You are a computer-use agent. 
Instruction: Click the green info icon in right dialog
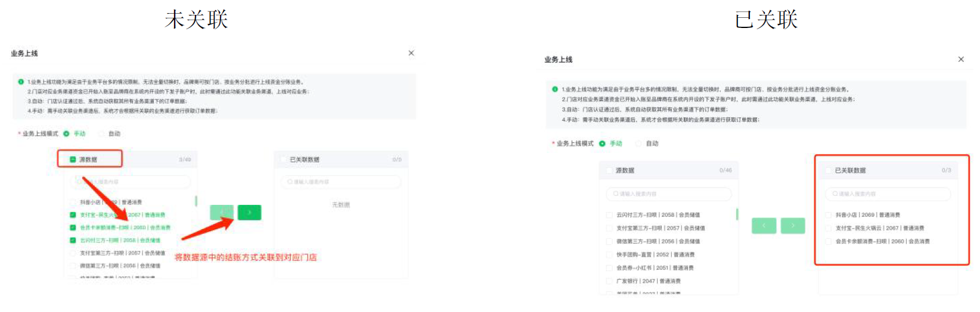555,89
